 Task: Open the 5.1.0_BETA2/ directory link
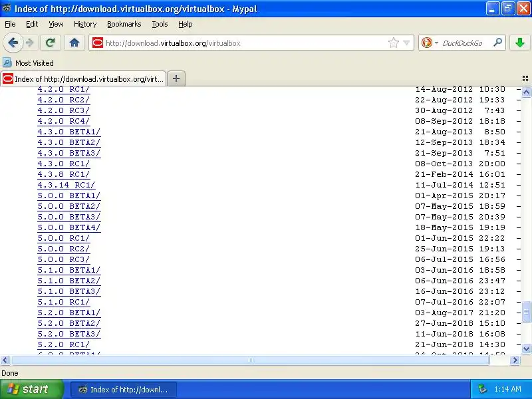pos(69,281)
